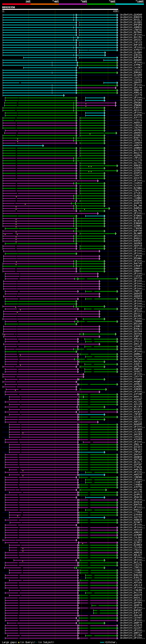Click the white query sequence ruler bar
The height and width of the screenshot is (644, 146).
pos(60,9)
